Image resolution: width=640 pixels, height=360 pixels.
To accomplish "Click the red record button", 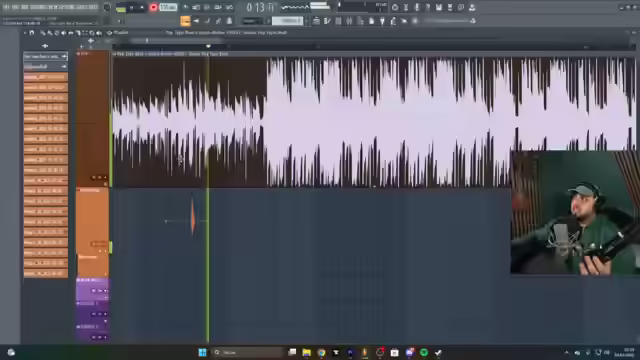I will pos(153,7).
